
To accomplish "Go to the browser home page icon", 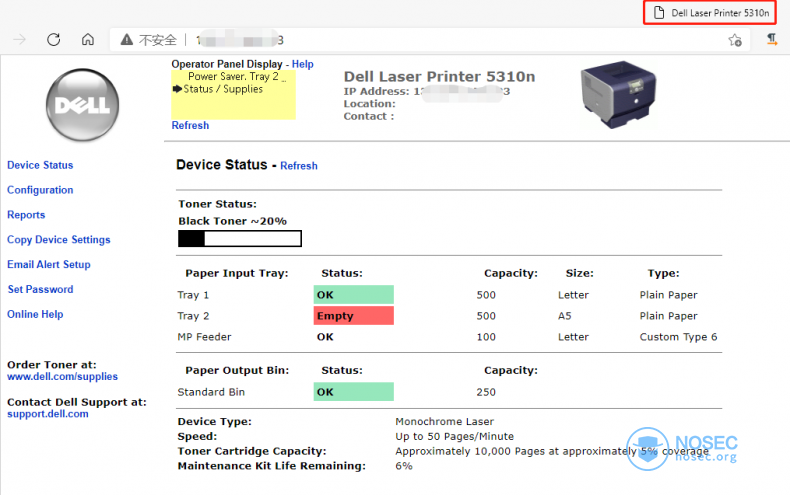I will coord(88,39).
